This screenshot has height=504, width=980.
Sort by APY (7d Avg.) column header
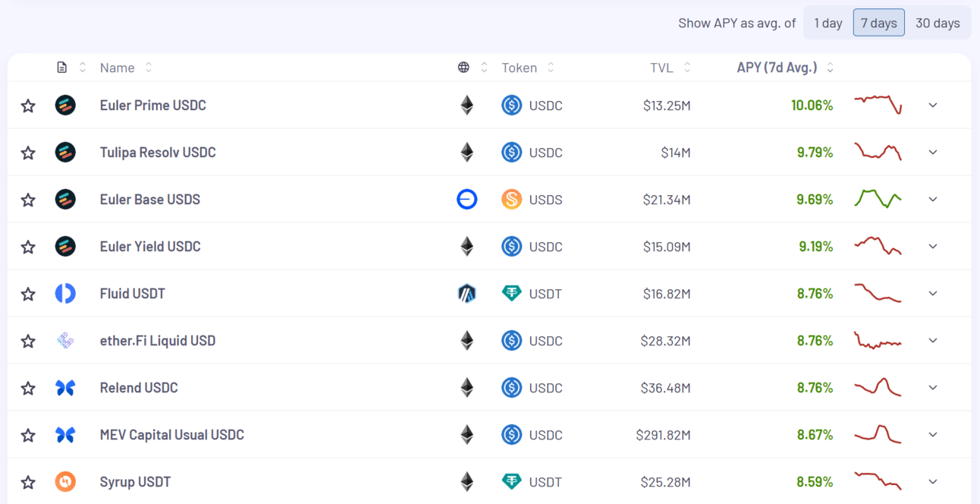pos(777,68)
